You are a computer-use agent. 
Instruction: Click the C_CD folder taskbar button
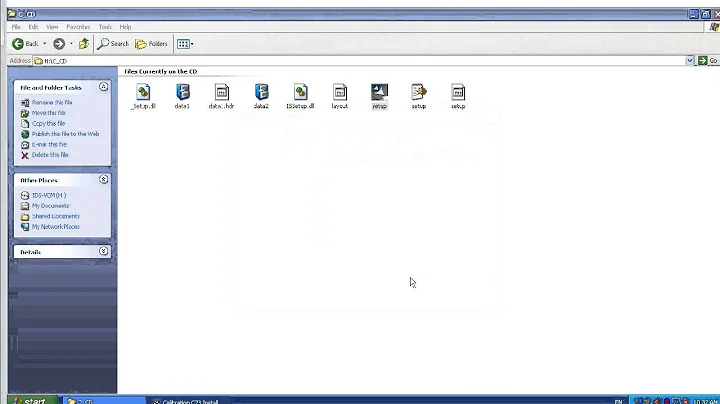click(x=104, y=401)
